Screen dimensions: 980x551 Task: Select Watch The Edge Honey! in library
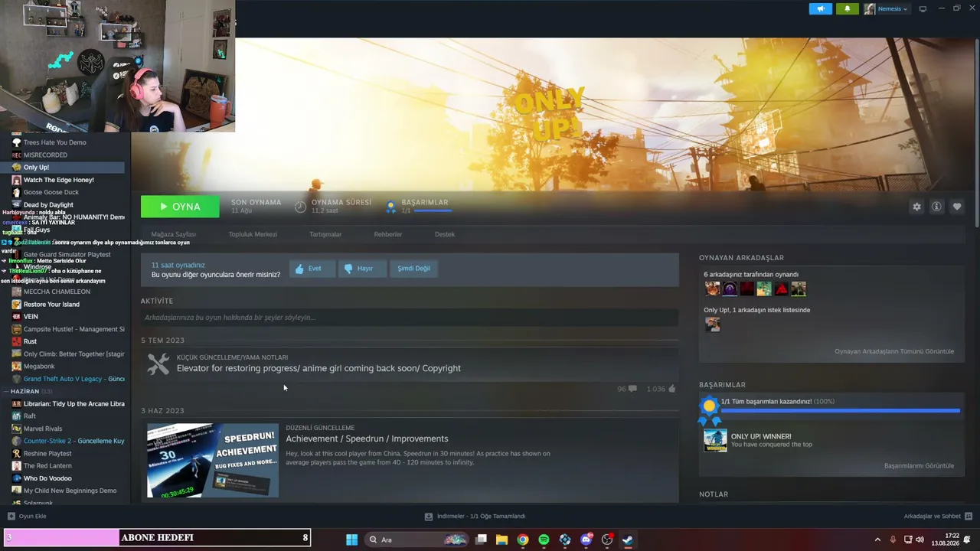[59, 180]
